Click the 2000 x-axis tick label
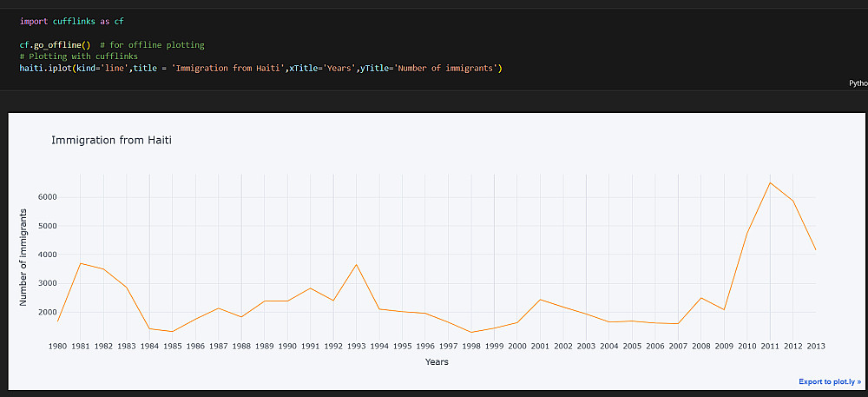 [517, 346]
